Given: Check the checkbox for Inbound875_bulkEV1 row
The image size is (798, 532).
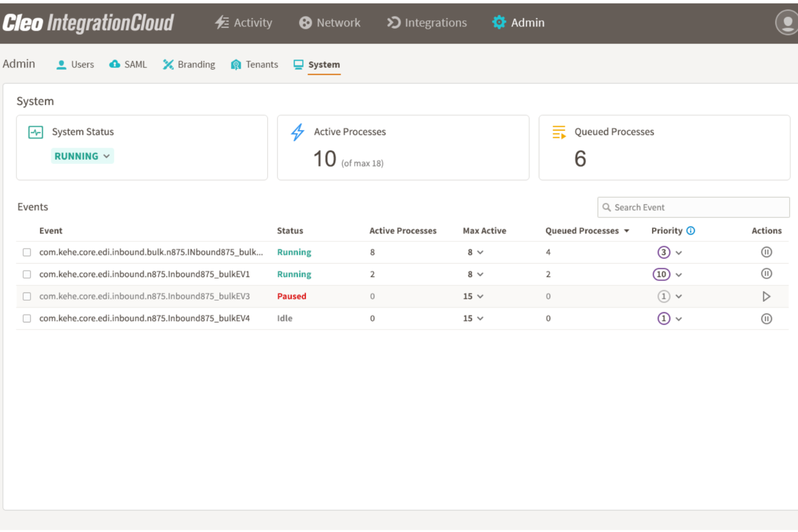Looking at the screenshot, I should (26, 274).
